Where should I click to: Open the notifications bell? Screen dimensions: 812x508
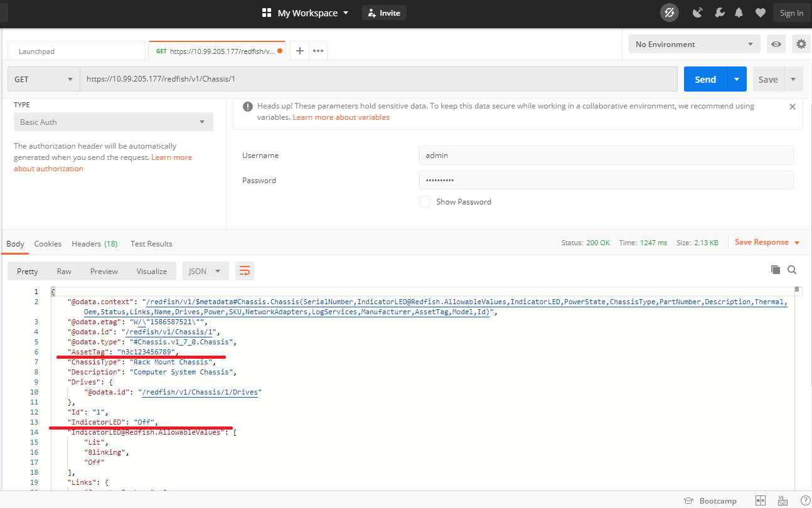739,13
